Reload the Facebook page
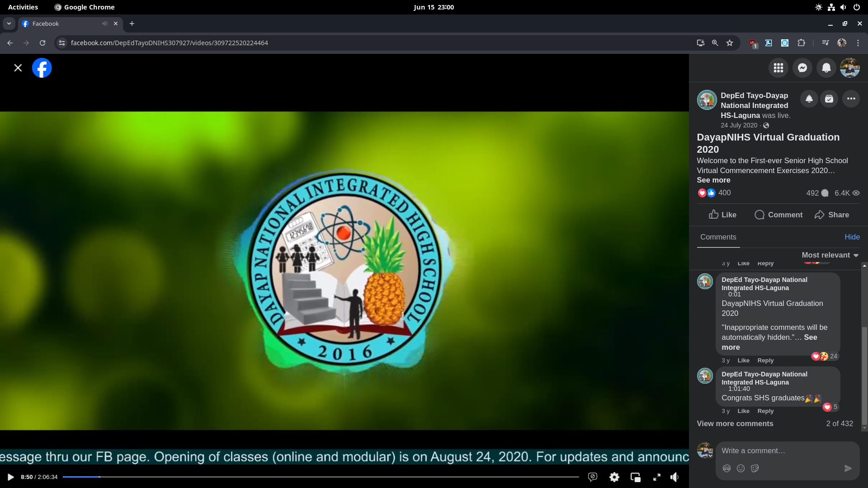This screenshot has width=868, height=488. 42,43
